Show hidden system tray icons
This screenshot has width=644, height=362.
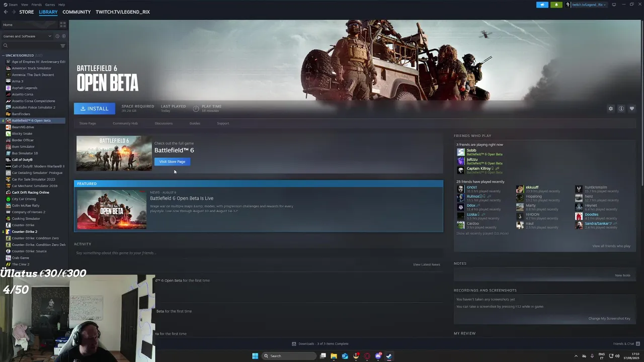coord(576,356)
